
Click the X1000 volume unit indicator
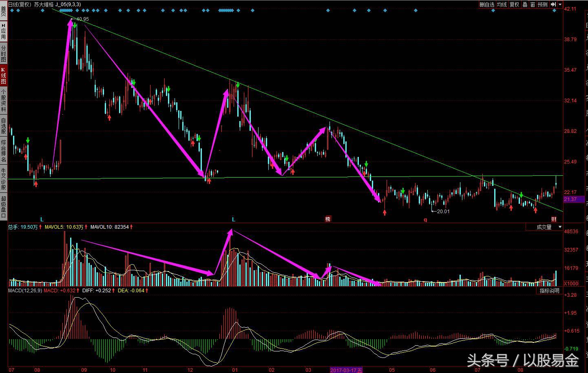pos(571,283)
